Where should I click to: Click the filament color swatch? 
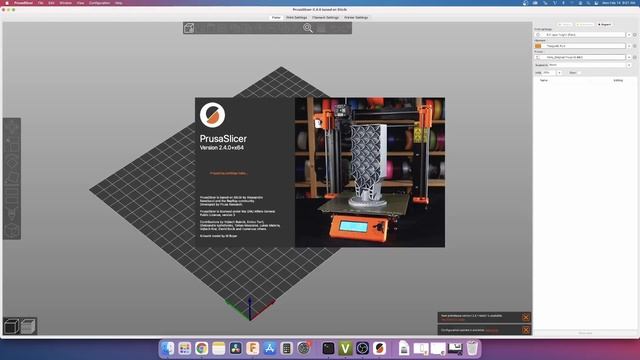(x=538, y=46)
